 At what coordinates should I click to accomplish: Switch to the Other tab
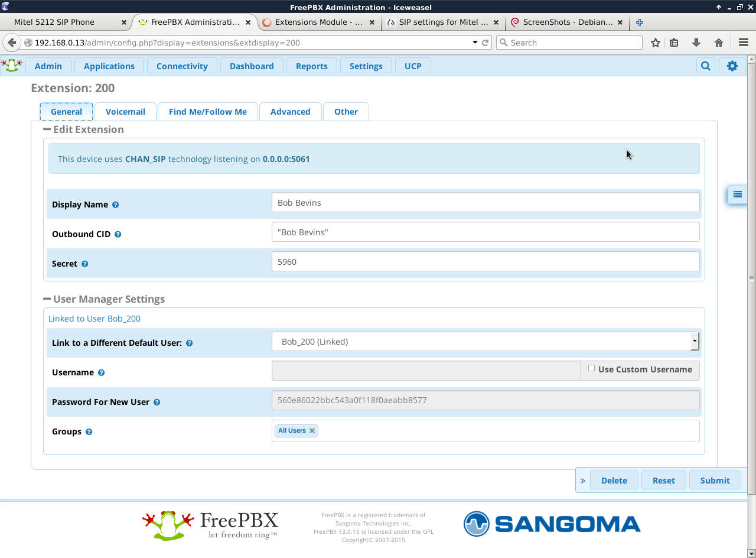tap(346, 112)
